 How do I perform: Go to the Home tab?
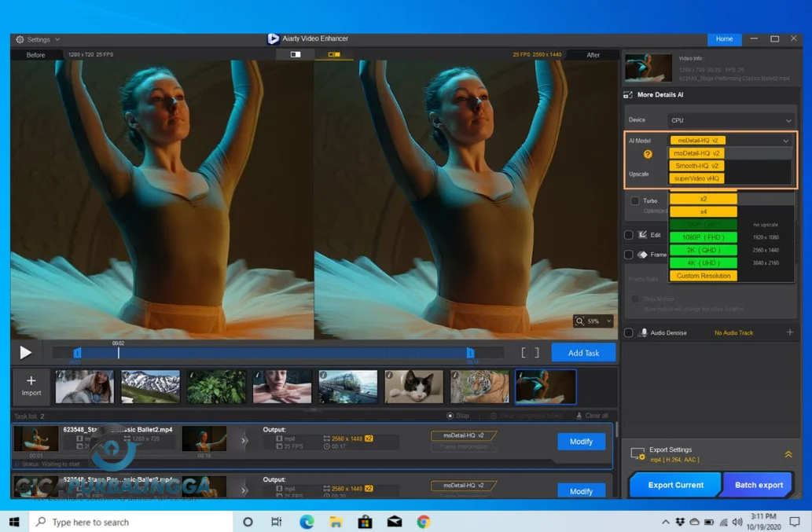click(x=724, y=39)
